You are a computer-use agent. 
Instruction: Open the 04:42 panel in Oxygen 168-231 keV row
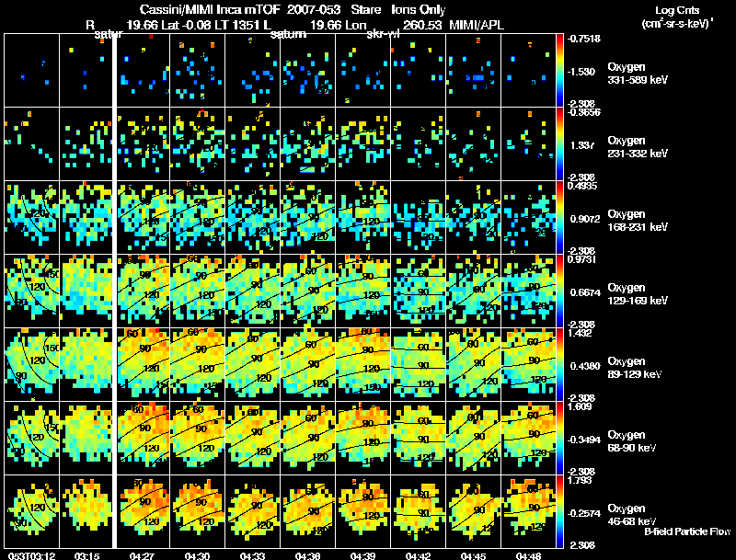[x=418, y=218]
